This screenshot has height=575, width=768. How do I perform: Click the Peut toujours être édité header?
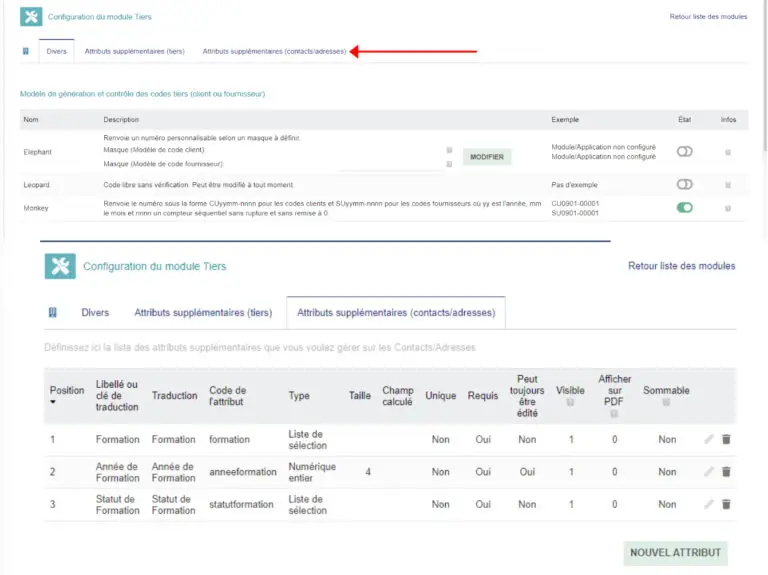click(527, 396)
